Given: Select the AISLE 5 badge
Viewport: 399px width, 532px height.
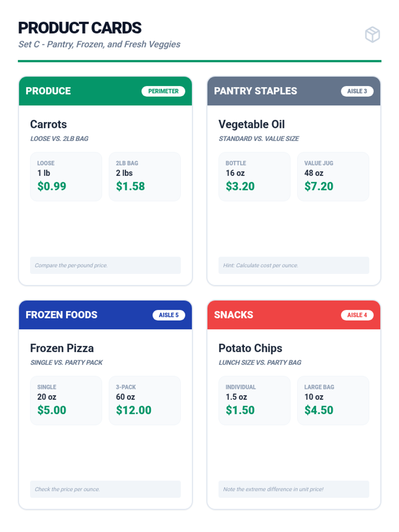Looking at the screenshot, I should 169,315.
